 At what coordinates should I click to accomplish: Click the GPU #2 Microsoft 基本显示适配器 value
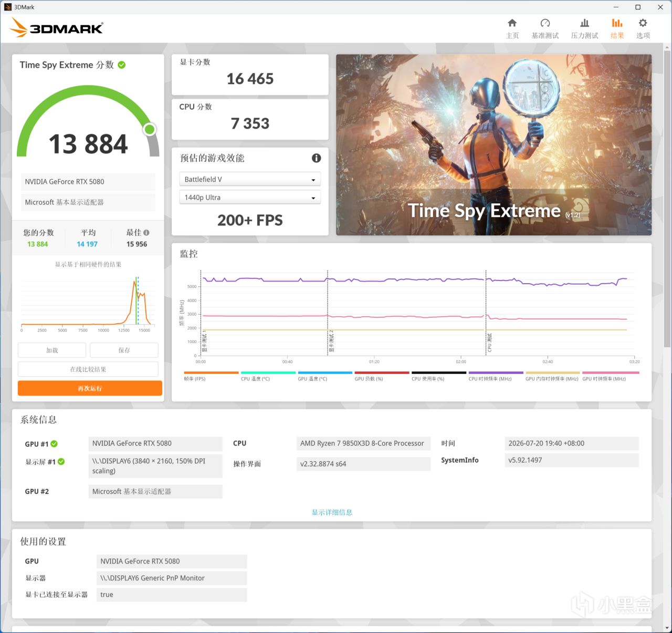tap(155, 492)
